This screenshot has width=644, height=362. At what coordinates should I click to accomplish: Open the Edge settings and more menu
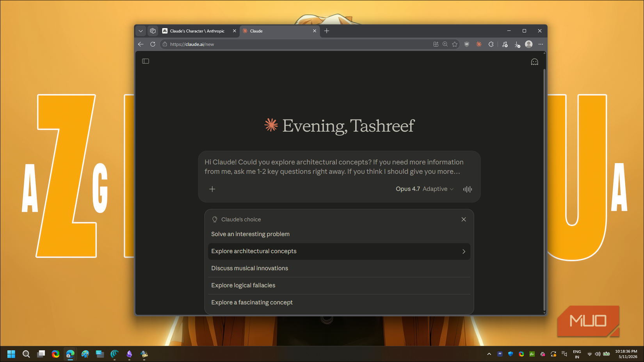point(541,44)
